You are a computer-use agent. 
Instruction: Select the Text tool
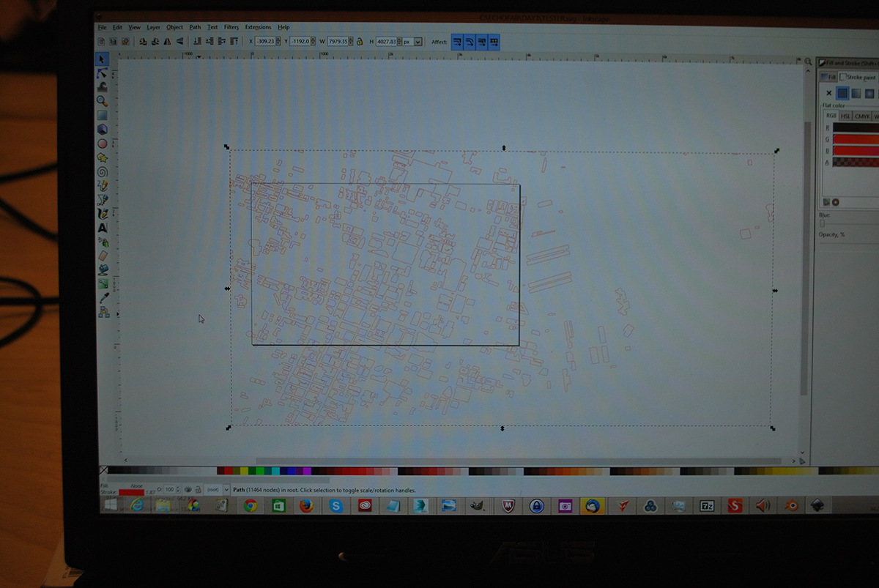tap(103, 228)
